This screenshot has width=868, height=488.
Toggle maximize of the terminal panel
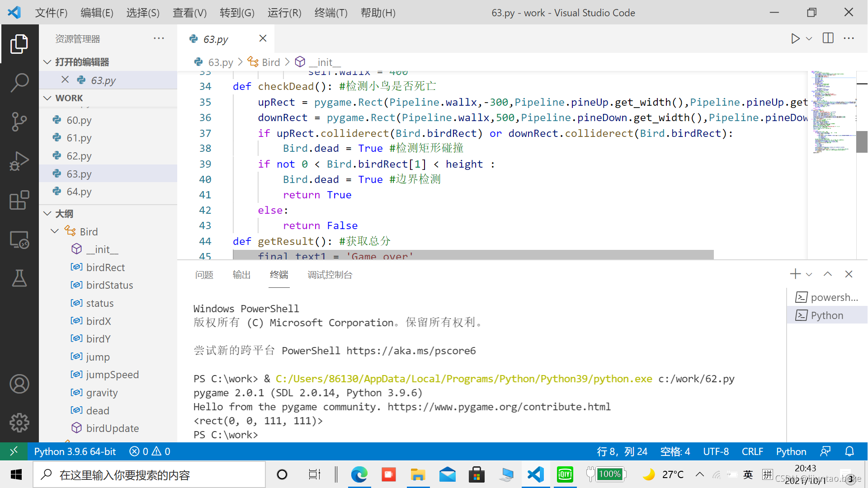828,274
